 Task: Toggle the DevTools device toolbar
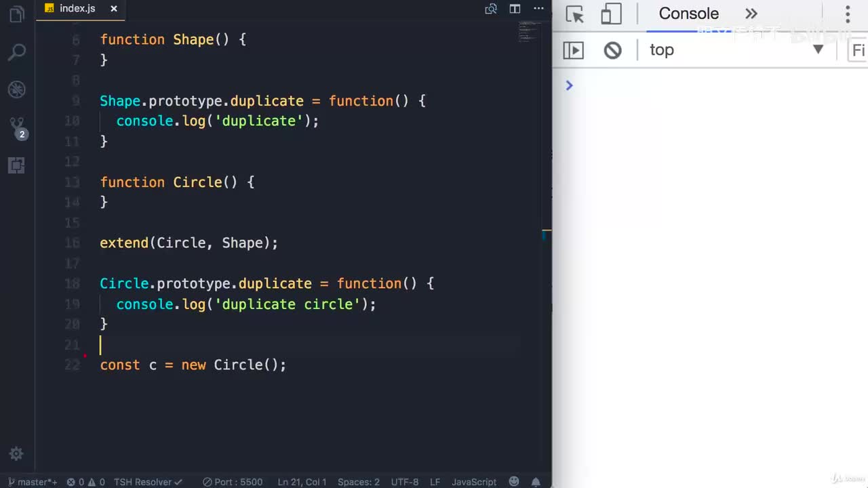pyautogui.click(x=611, y=14)
